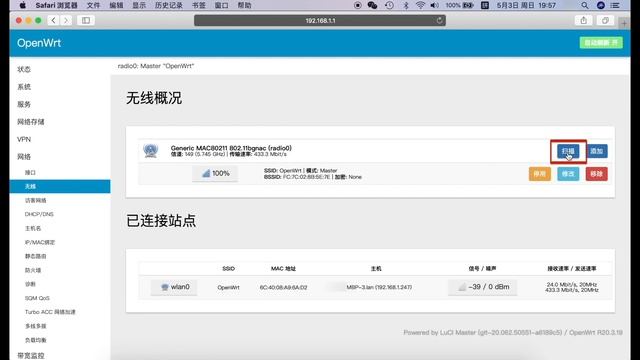Image resolution: width=640 pixels, height=360 pixels.
Task: Open Safari 显示 menu
Action: pos(139,5)
